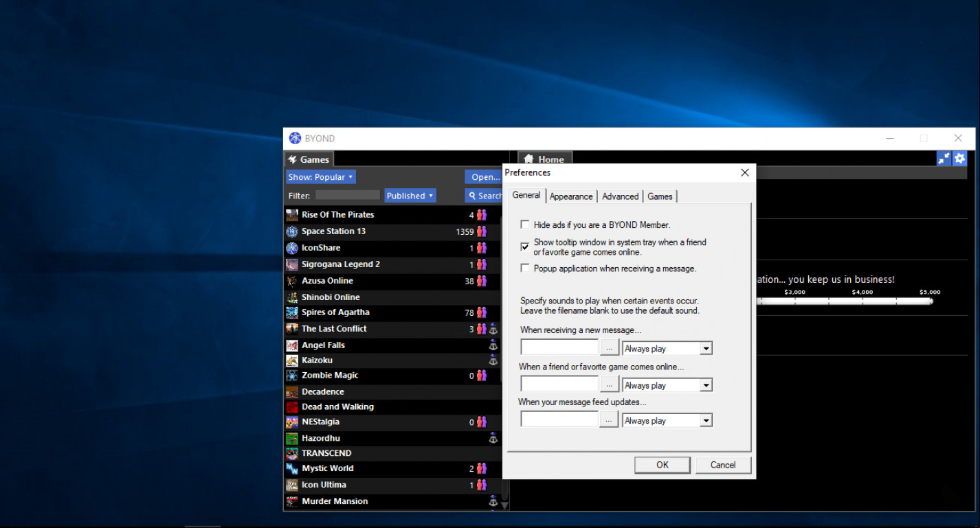
Task: Open the Show: Popular dropdown
Action: tap(321, 177)
